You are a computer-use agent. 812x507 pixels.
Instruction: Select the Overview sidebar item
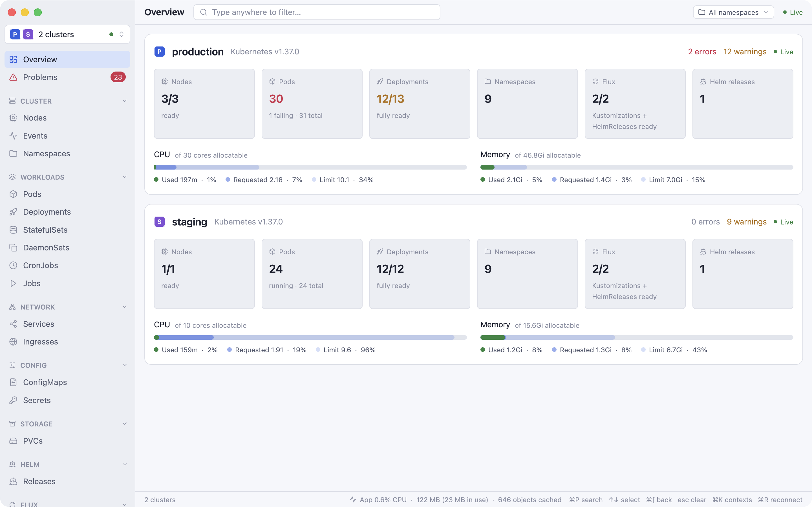point(67,59)
